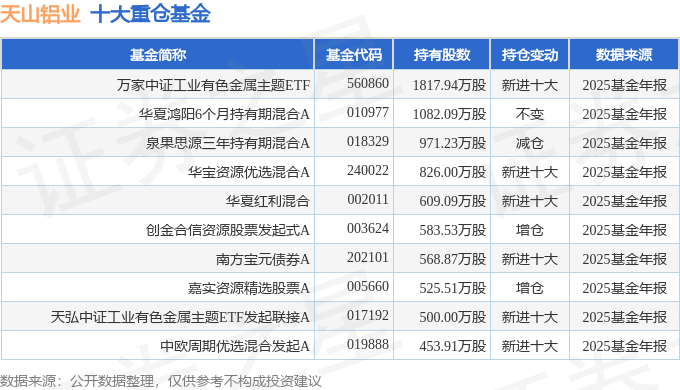The height and width of the screenshot is (390, 680).
Task: Click 新进十大 in the 万家中证 row
Action: click(530, 85)
